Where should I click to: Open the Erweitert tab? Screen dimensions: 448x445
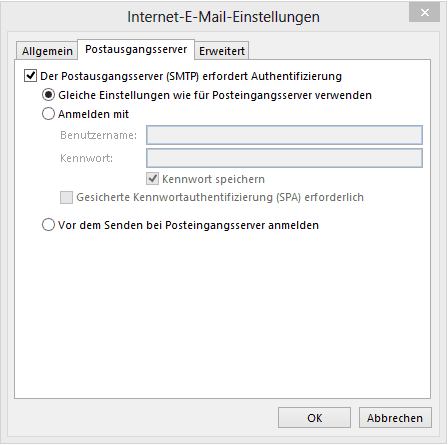[x=222, y=51]
